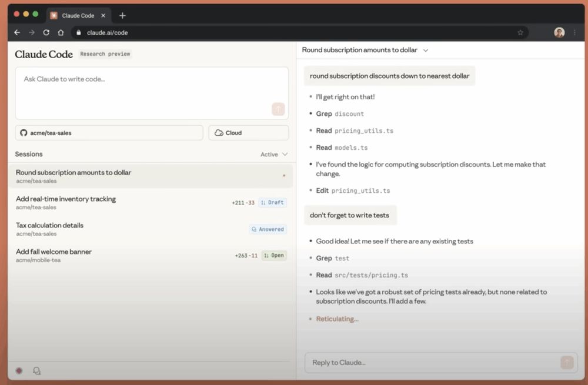Open the Tax calculation details session
This screenshot has width=588, height=385.
coord(151,229)
